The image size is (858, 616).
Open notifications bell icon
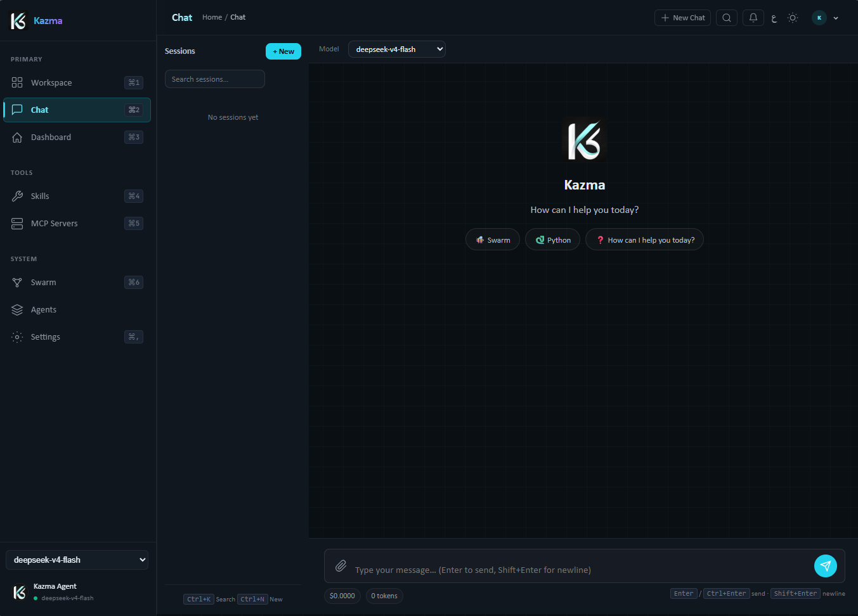[753, 18]
